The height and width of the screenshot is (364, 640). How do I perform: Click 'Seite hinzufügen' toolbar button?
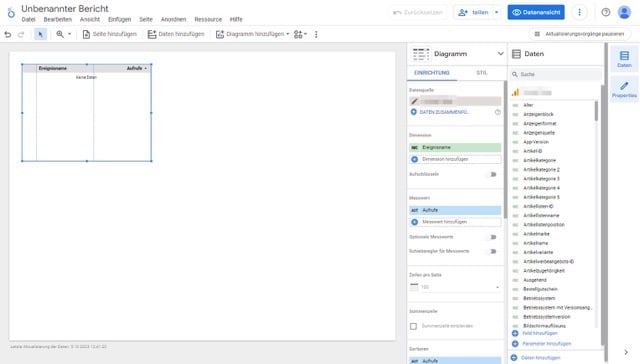tap(109, 34)
